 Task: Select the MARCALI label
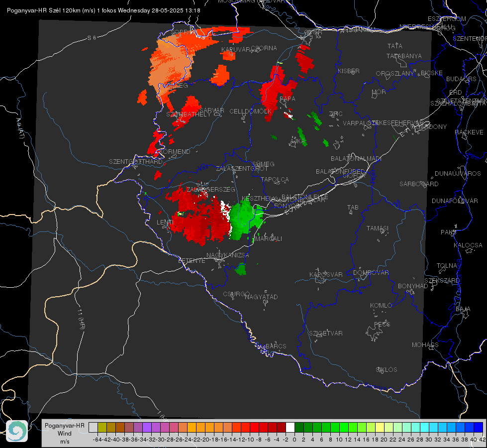click(269, 239)
